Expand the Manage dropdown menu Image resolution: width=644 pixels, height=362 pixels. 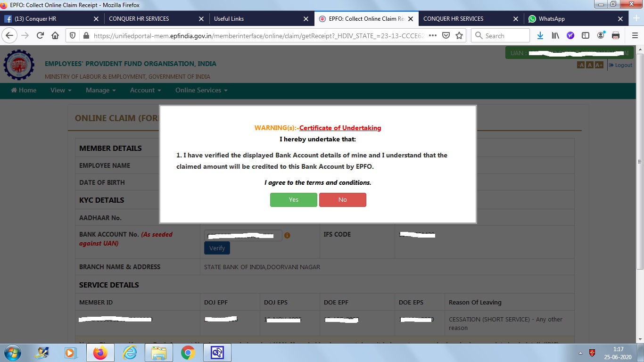[x=101, y=90]
